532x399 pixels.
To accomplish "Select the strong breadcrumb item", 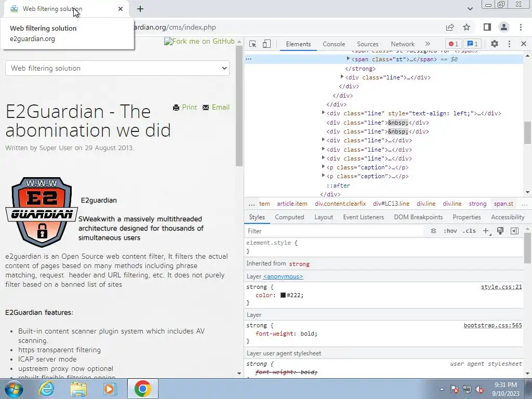I will pyautogui.click(x=478, y=204).
